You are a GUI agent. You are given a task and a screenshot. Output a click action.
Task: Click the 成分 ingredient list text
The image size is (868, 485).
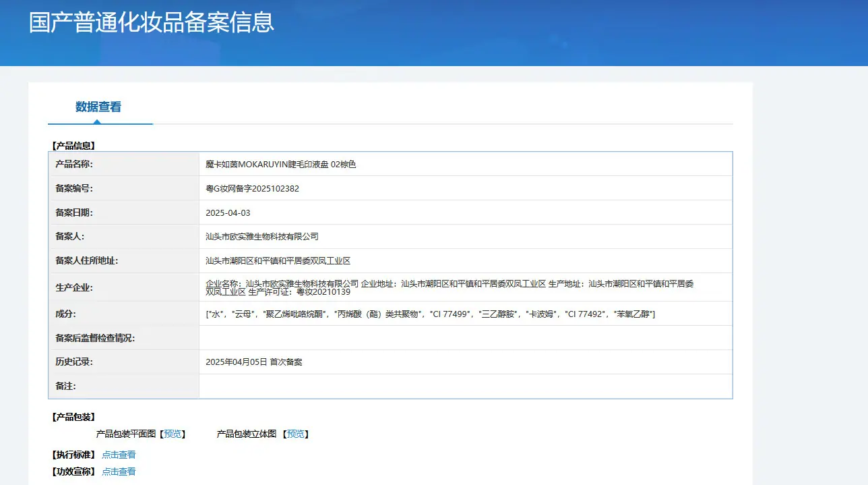(431, 314)
